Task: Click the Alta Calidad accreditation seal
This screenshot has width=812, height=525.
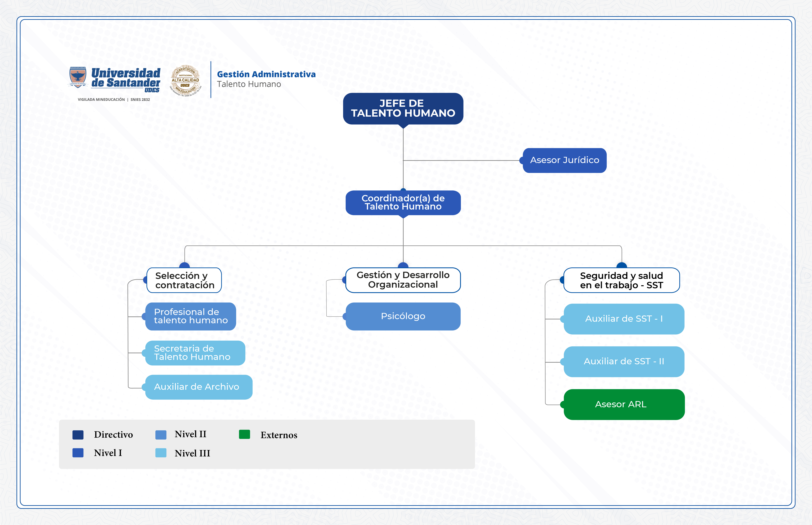Action: [185, 81]
